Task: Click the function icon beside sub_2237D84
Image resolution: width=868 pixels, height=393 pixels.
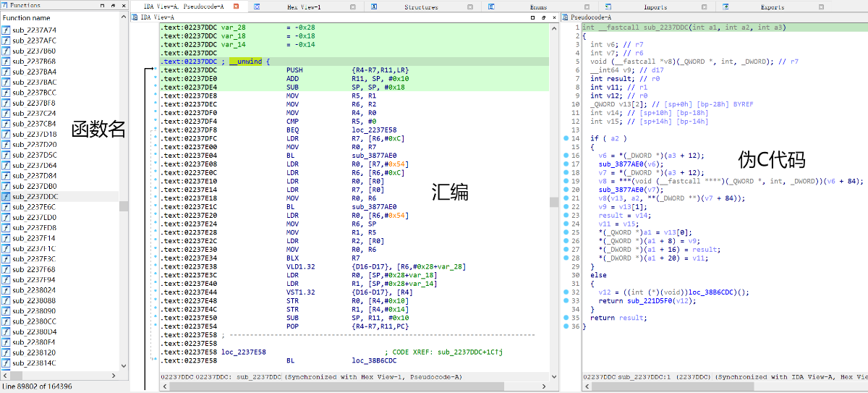Action: click(x=7, y=176)
